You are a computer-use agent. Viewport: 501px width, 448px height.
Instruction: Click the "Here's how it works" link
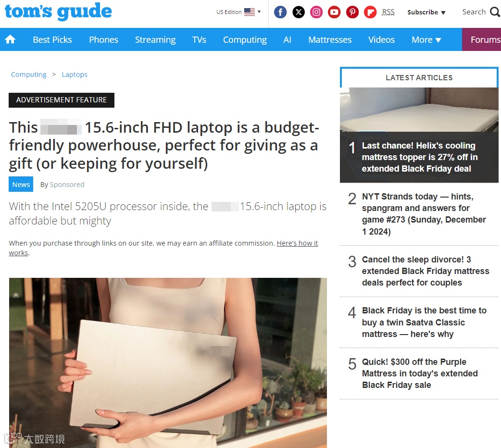click(163, 248)
